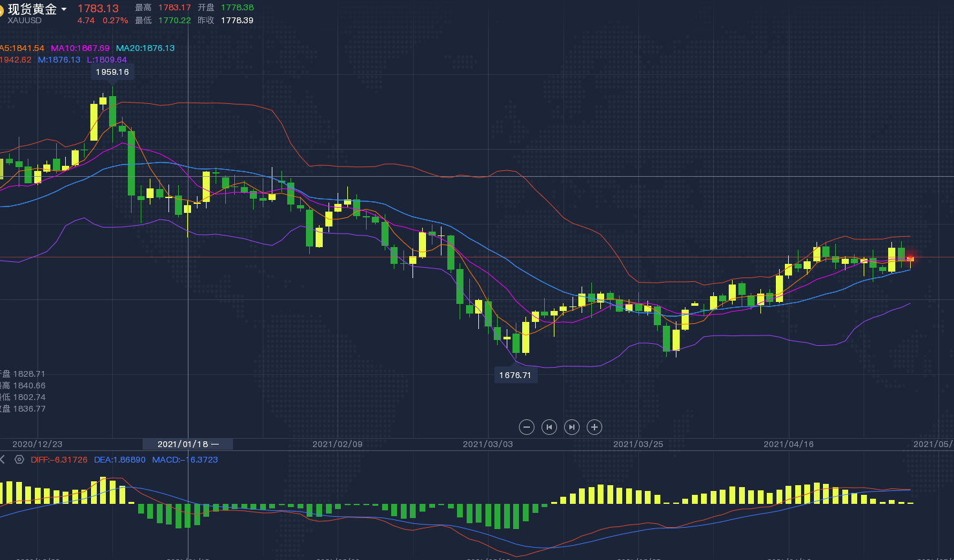Click the glowing latest-price candle marker
954x560 pixels.
point(911,258)
